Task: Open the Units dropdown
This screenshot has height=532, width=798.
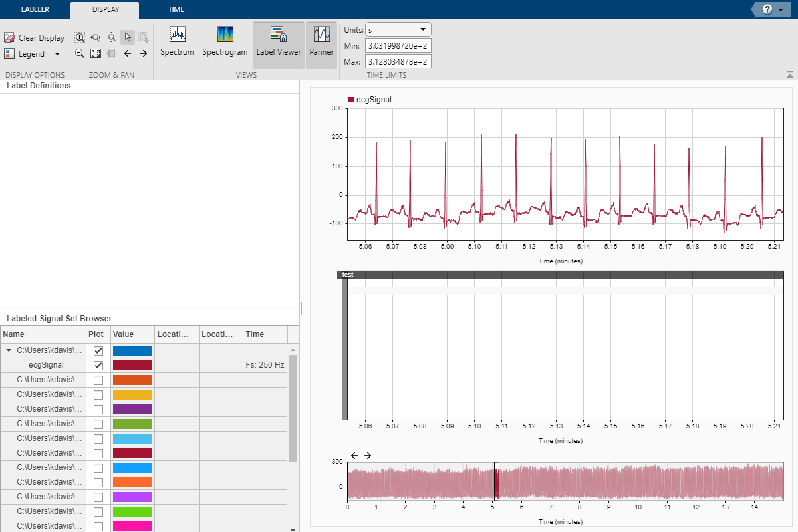Action: tap(398, 30)
